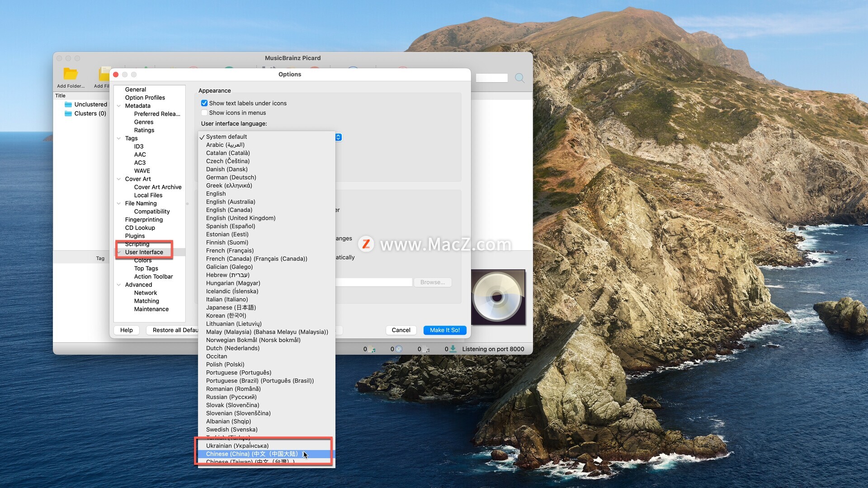Select Japanese (日本語) language option
Viewport: 868px width, 488px height.
(x=267, y=307)
